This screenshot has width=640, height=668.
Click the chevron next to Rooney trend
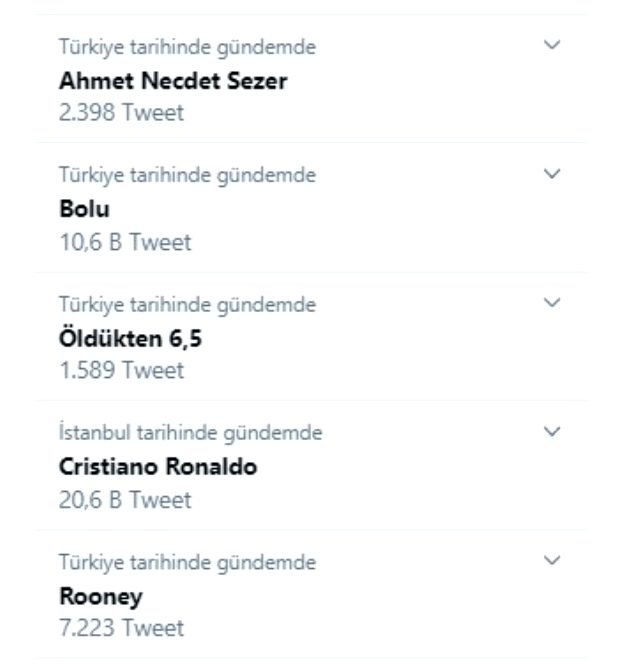pyautogui.click(x=552, y=561)
